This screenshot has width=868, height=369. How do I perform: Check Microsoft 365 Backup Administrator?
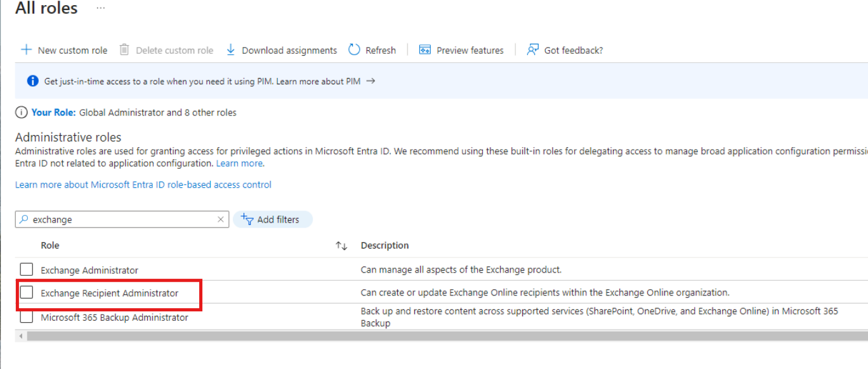coord(26,316)
